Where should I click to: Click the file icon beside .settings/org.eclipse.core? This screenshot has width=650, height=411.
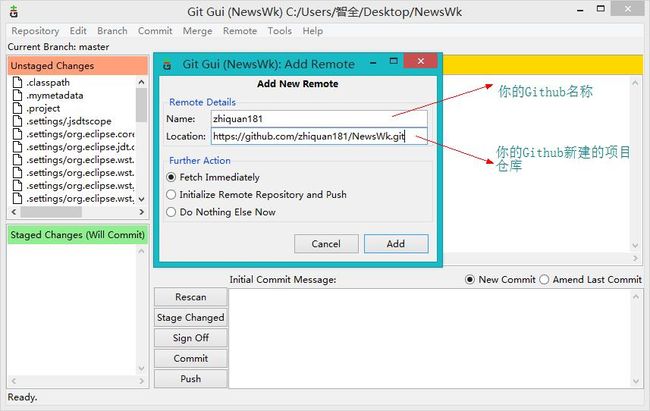point(17,134)
